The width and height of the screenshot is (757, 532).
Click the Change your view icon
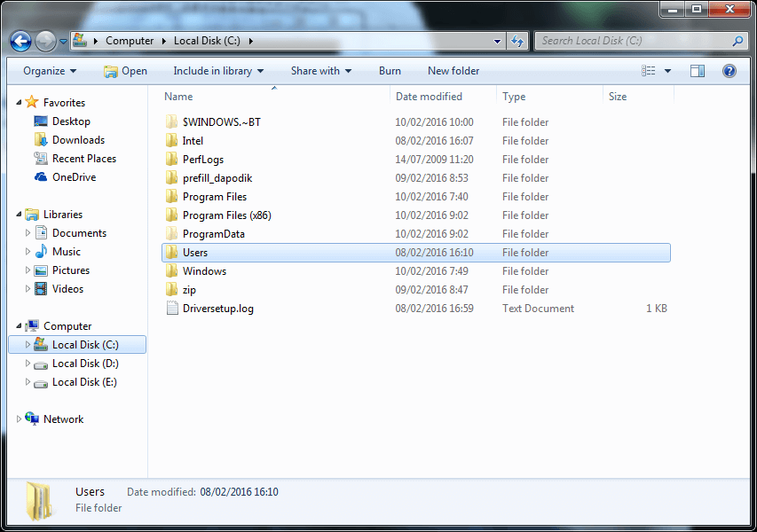(649, 71)
